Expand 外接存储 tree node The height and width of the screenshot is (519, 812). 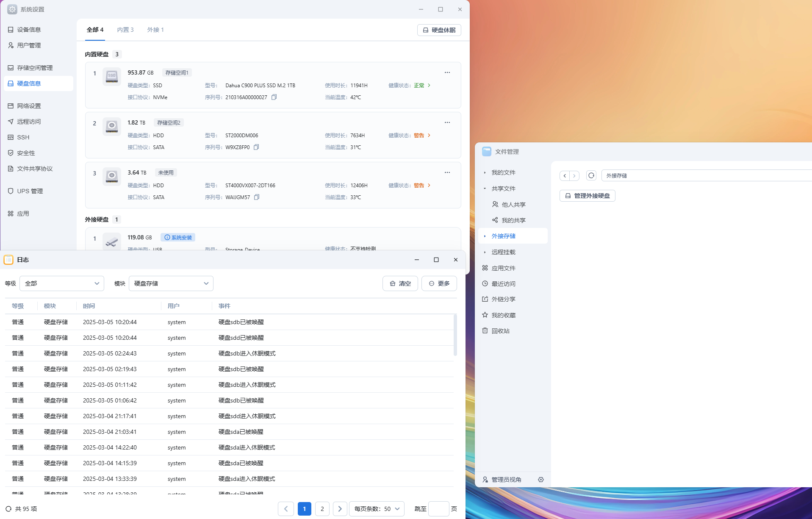click(x=485, y=236)
